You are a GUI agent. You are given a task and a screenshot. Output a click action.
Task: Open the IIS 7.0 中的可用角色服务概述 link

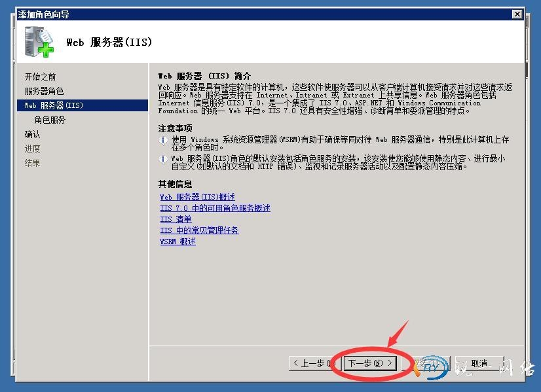[215, 208]
